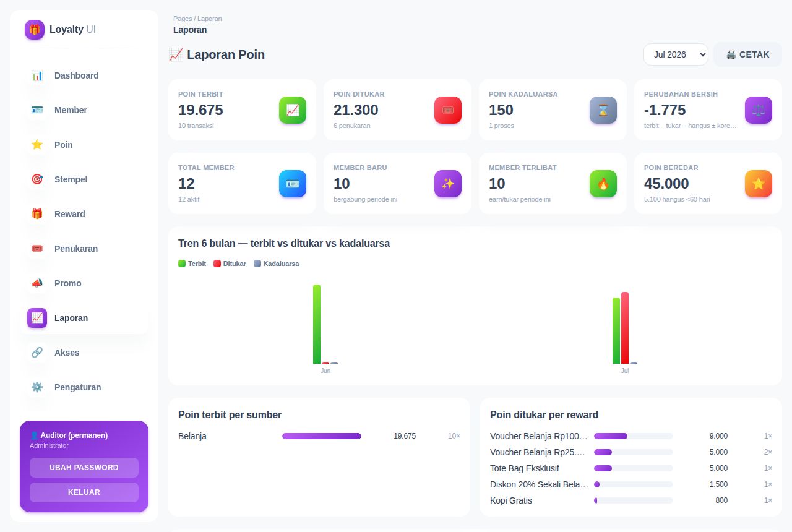Click the Loyalty UI gift logo icon
This screenshot has width=792, height=532.
coord(35,30)
